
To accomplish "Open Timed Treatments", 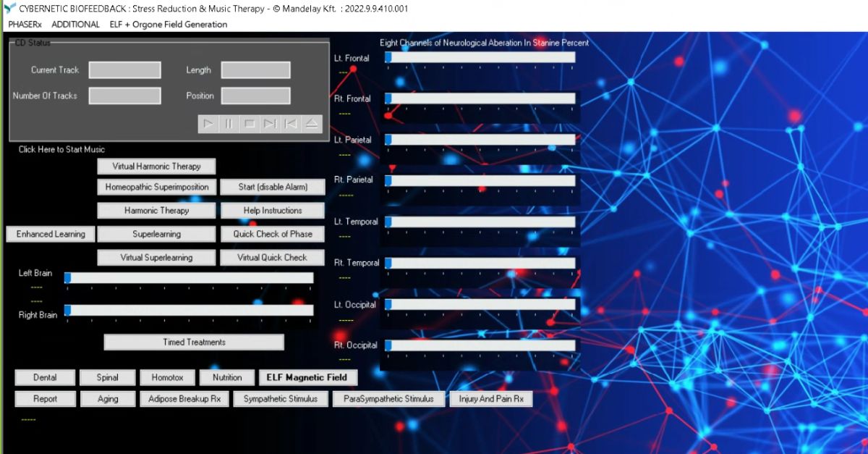I will coord(194,342).
